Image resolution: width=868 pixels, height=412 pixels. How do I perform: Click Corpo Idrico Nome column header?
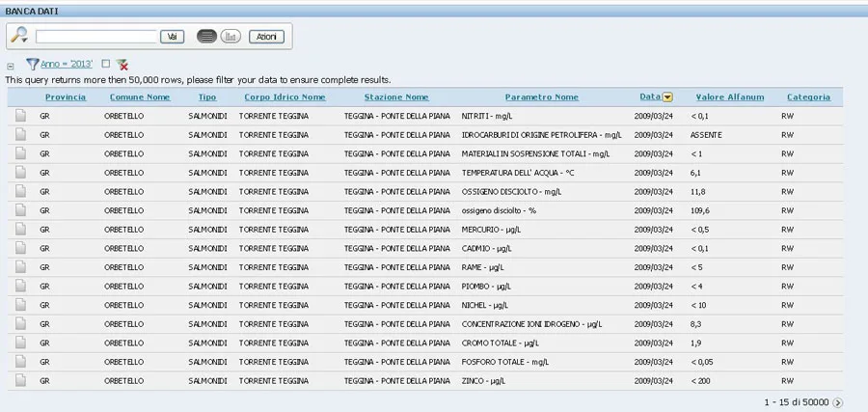pos(285,96)
